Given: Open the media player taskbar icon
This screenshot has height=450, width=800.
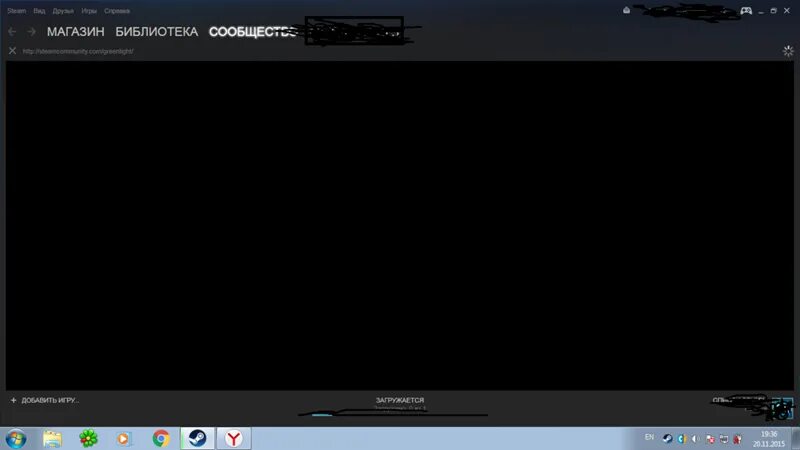Looking at the screenshot, I should (x=123, y=439).
